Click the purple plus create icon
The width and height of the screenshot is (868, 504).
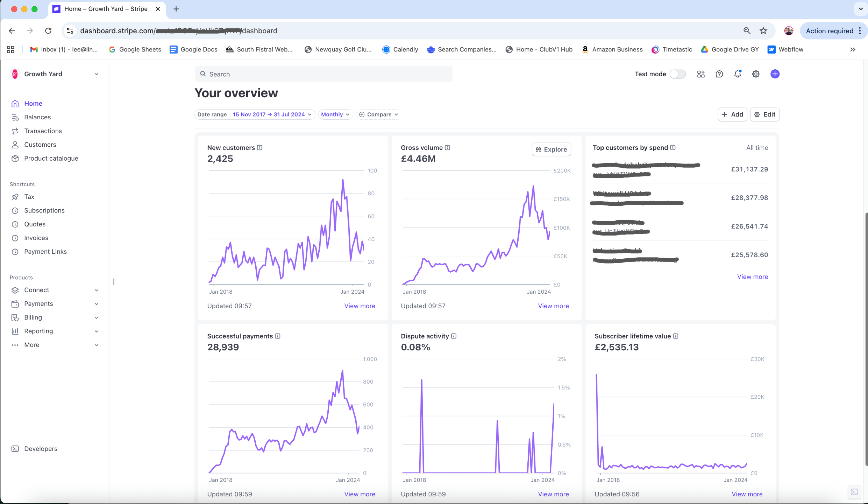tap(775, 74)
